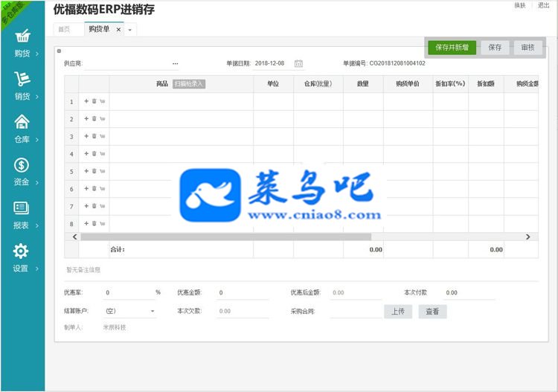Click the 保存 save button
Screen dimensions: 558x392
pos(495,48)
